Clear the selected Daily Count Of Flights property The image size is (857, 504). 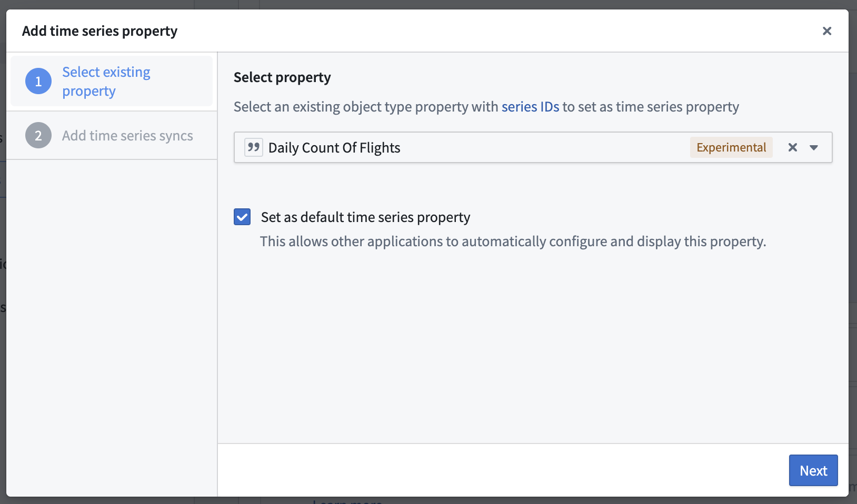point(792,147)
